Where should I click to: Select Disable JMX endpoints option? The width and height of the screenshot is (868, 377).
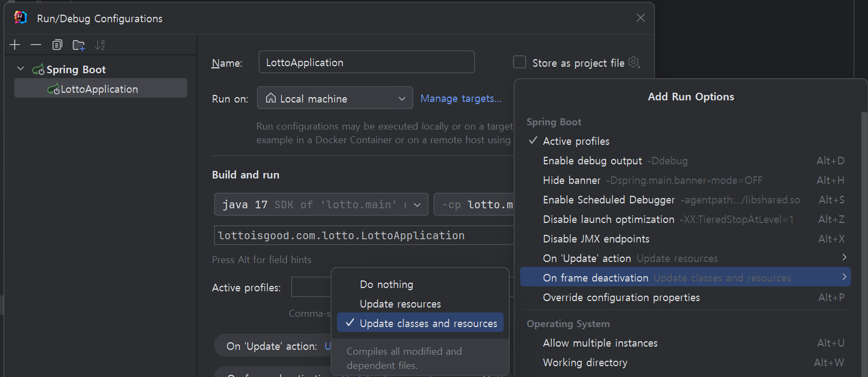[x=685, y=239]
